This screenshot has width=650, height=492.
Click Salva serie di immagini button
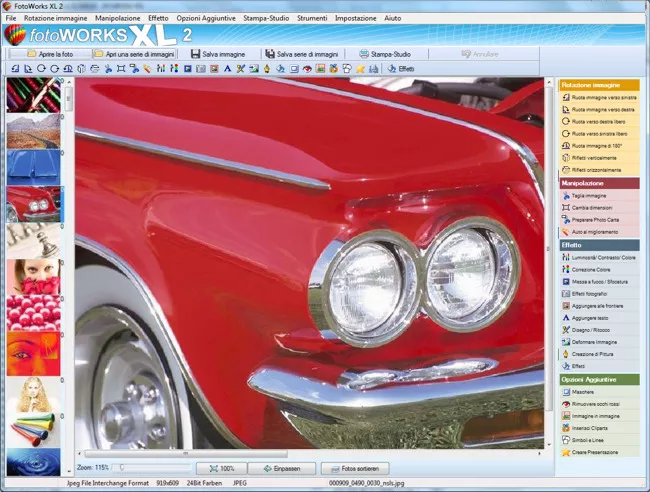pyautogui.click(x=302, y=54)
